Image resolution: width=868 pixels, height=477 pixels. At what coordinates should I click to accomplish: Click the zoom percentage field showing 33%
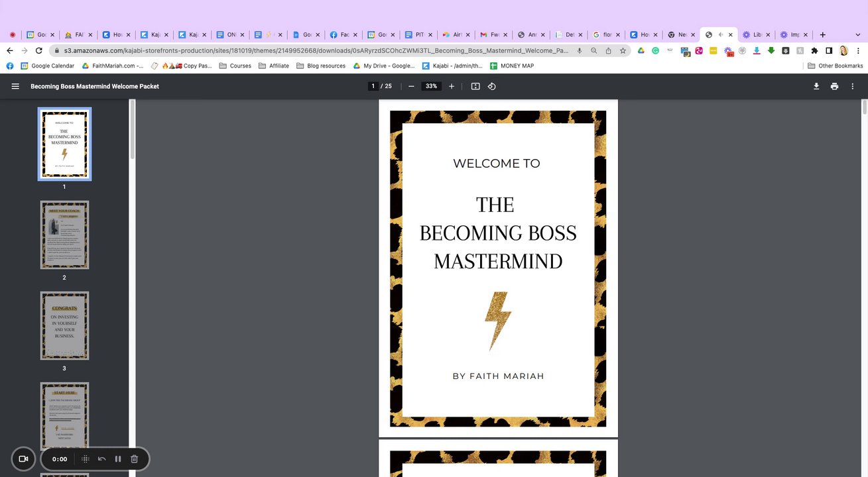432,86
